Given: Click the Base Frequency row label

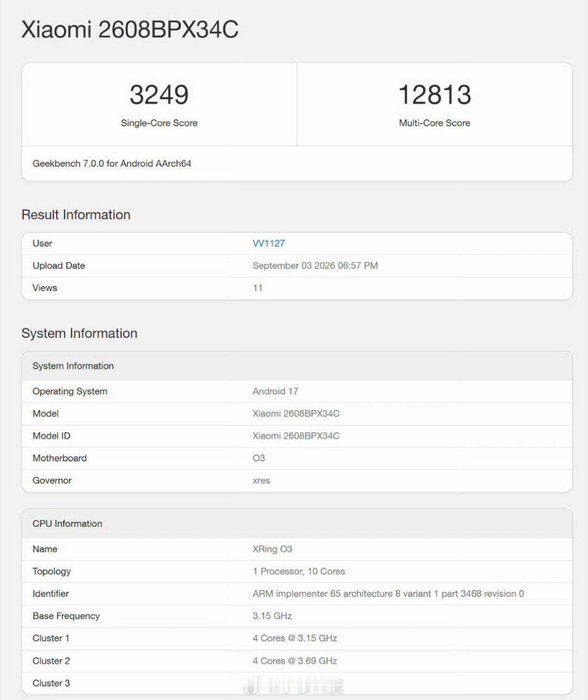Looking at the screenshot, I should click(66, 616).
